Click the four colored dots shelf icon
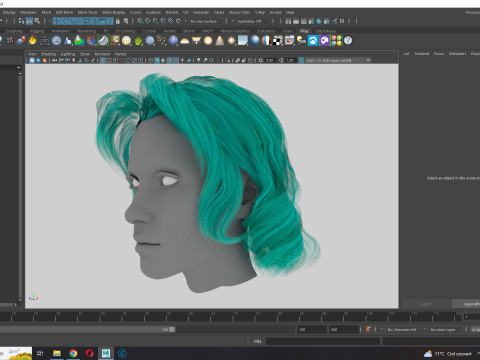This screenshot has height=360, width=480. click(x=336, y=41)
